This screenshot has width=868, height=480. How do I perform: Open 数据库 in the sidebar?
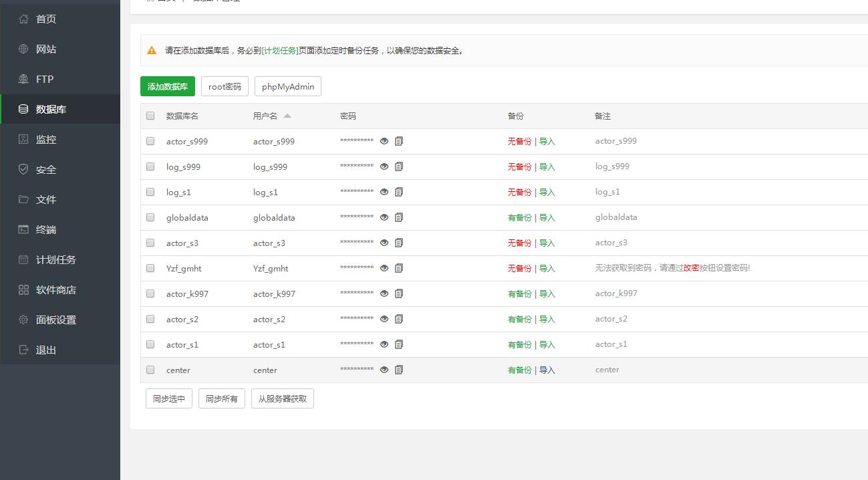point(51,109)
